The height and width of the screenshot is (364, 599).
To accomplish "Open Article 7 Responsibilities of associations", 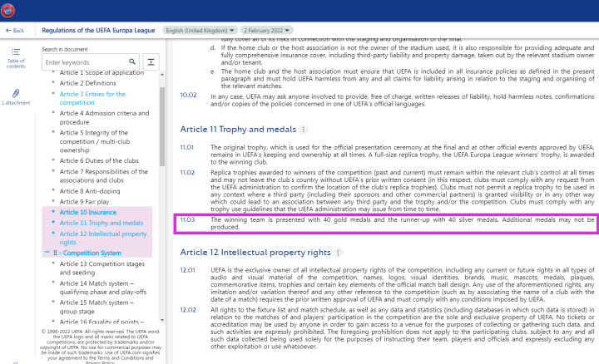I will point(103,176).
